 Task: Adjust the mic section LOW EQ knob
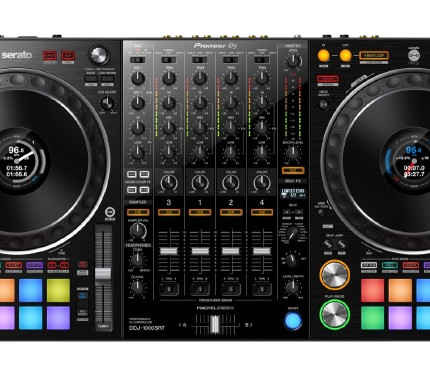pos(137,153)
